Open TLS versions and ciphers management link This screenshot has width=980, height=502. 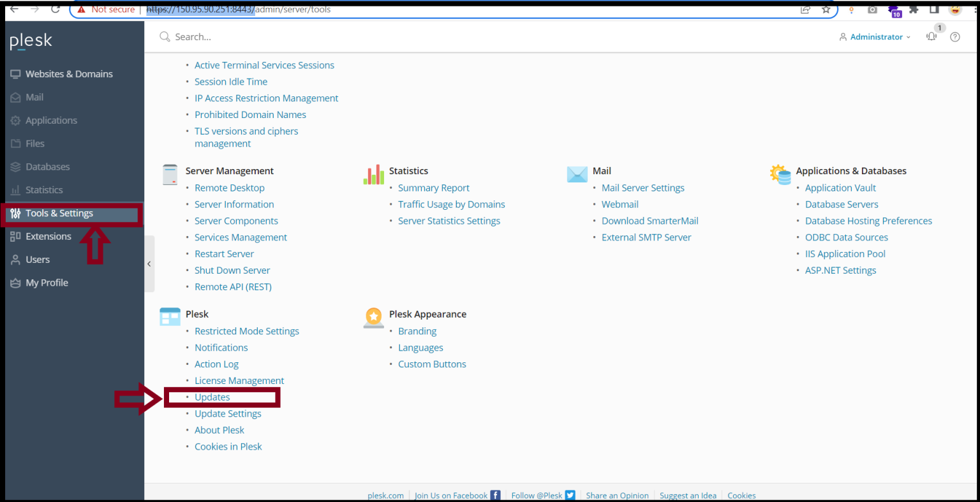click(246, 138)
